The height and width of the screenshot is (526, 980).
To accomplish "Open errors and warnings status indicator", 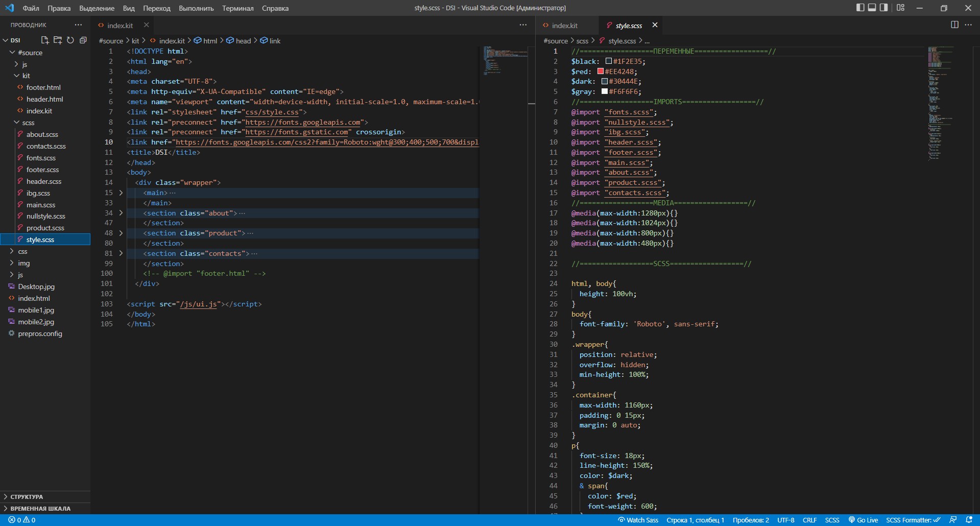I will (x=22, y=520).
